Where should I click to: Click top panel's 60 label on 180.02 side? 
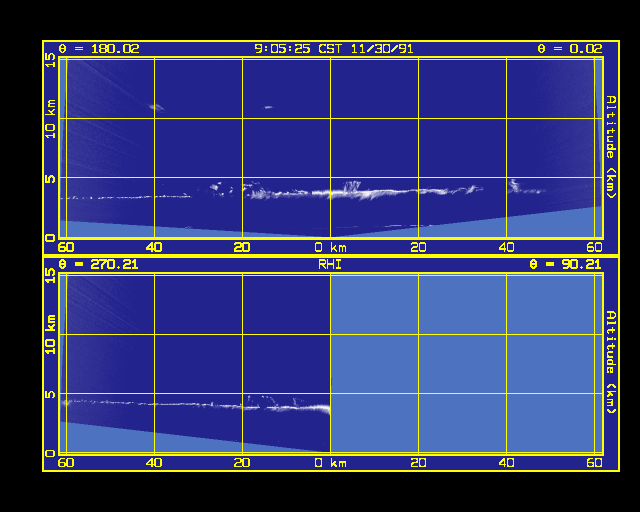tap(66, 247)
